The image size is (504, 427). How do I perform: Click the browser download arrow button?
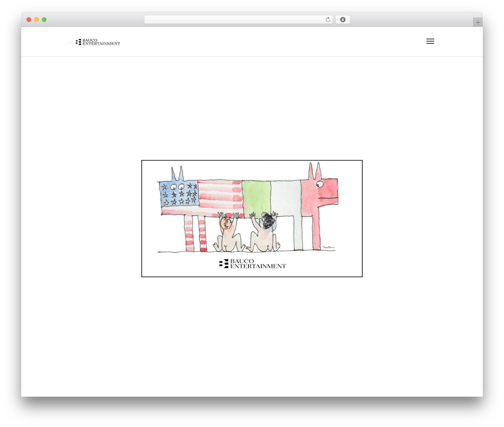pos(343,20)
